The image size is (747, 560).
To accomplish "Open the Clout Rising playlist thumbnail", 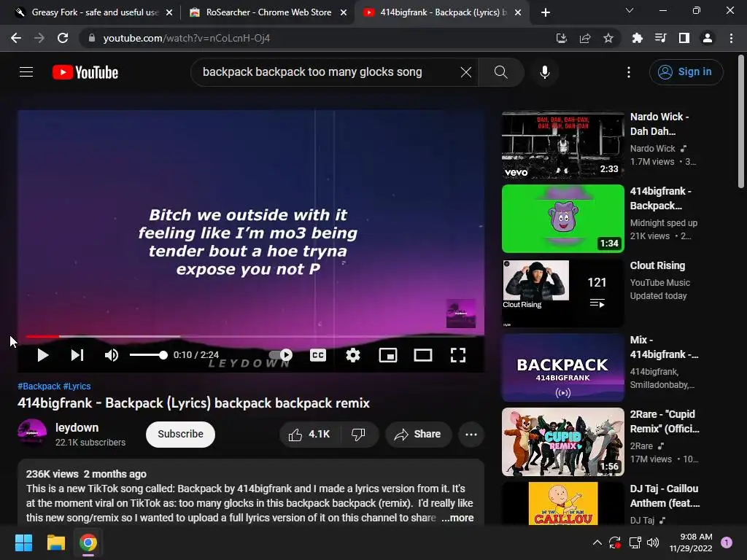I will point(562,293).
